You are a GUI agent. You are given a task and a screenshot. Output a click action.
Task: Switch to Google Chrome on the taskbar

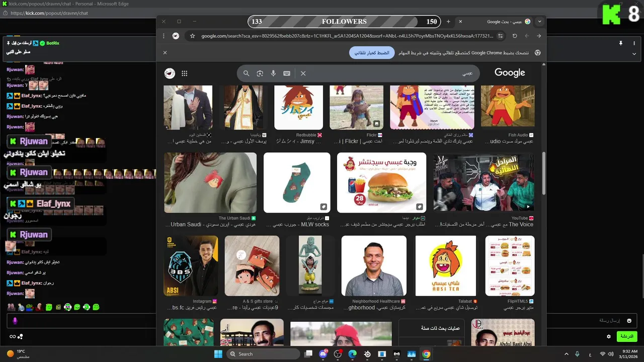coord(426,354)
